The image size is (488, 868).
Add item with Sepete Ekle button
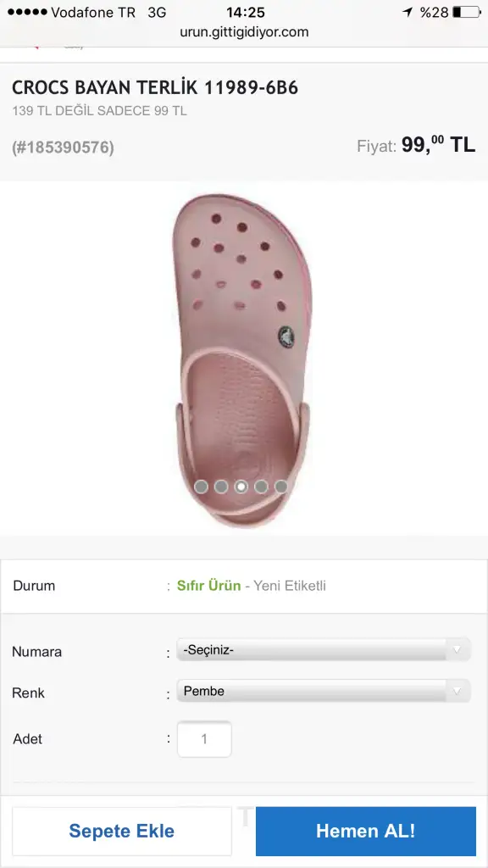point(122,831)
